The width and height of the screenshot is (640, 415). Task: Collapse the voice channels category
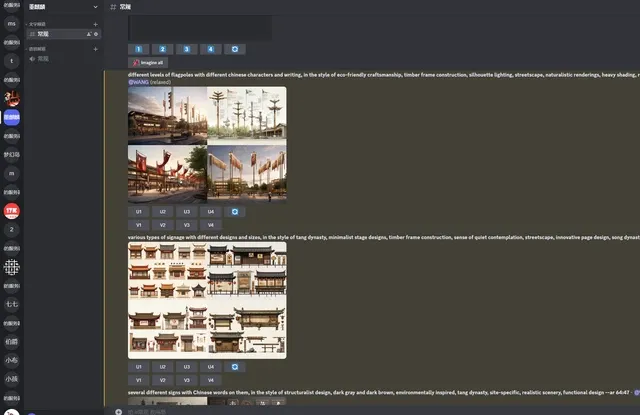click(42, 48)
